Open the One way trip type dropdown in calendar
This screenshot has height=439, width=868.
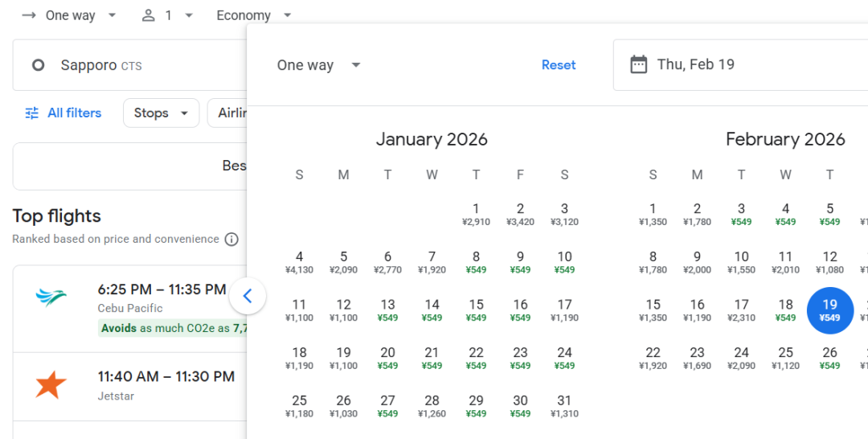coord(318,65)
